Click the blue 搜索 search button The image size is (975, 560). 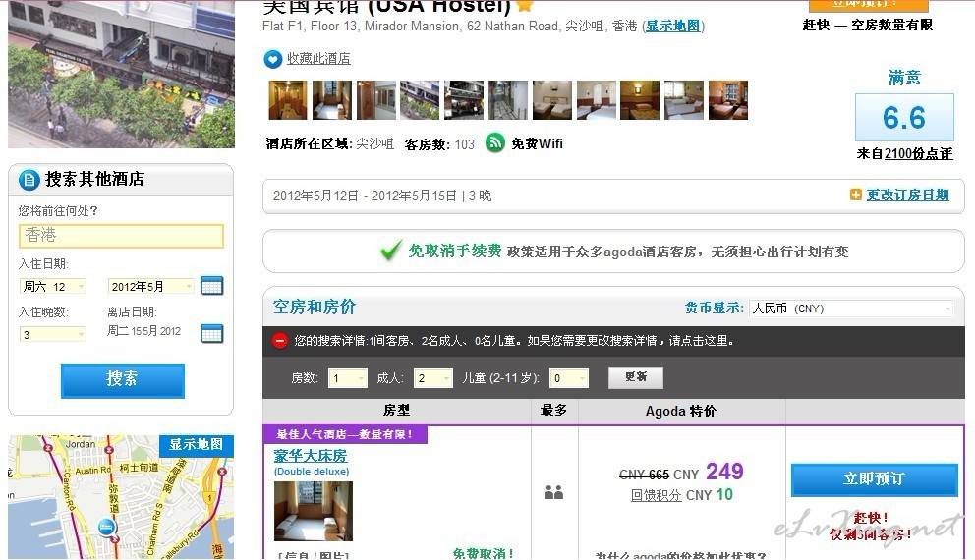123,380
